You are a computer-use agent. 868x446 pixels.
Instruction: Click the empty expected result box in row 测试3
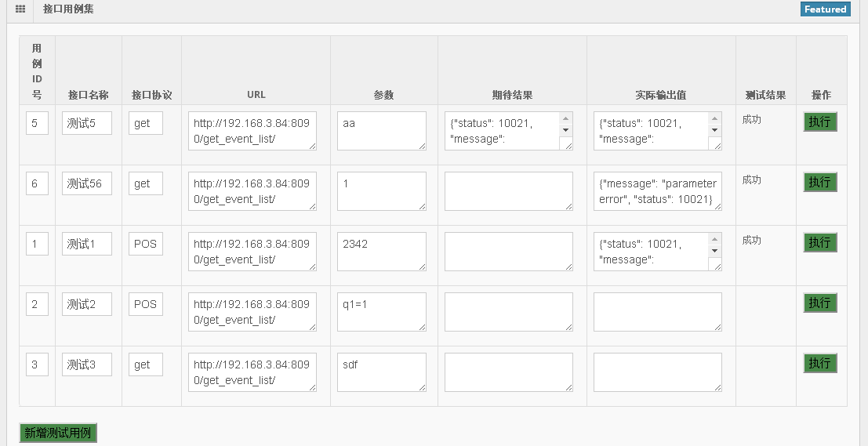(x=509, y=372)
